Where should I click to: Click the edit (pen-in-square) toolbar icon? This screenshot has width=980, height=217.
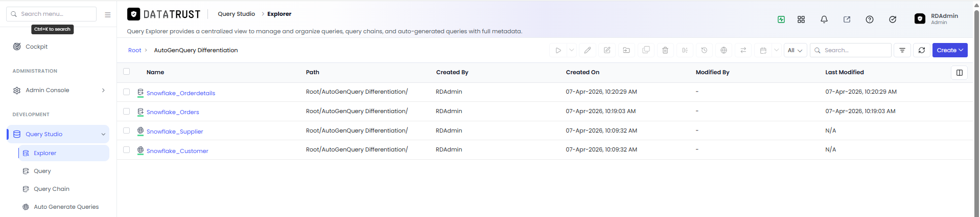(607, 50)
